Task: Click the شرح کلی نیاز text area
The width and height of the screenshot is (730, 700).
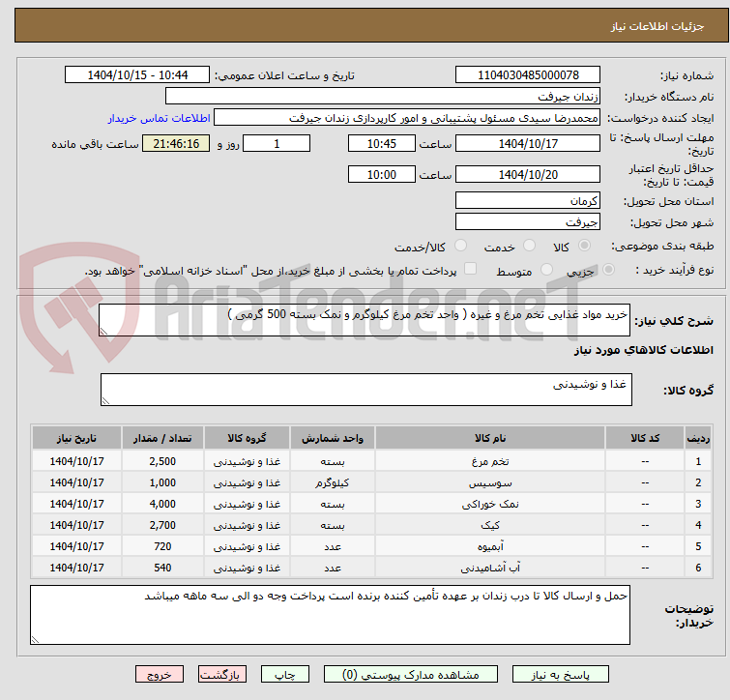Action: point(365,320)
